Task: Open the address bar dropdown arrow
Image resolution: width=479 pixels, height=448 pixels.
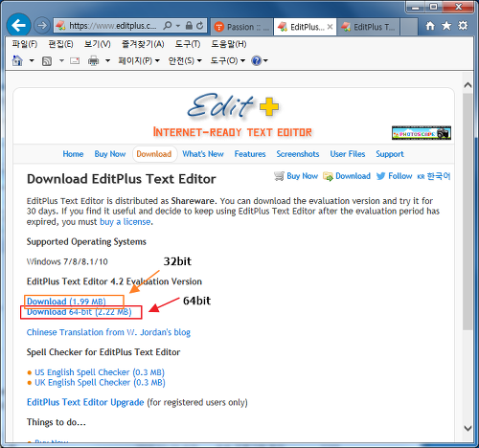Action: 178,26
